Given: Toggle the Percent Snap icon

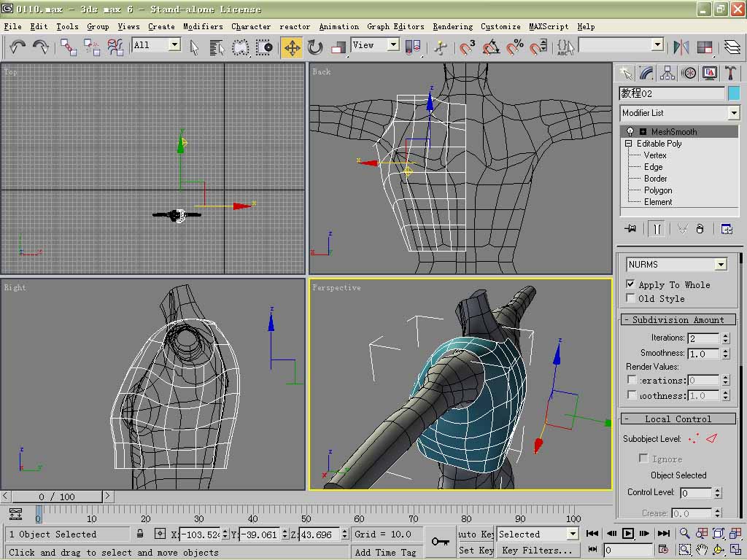Looking at the screenshot, I should (515, 47).
